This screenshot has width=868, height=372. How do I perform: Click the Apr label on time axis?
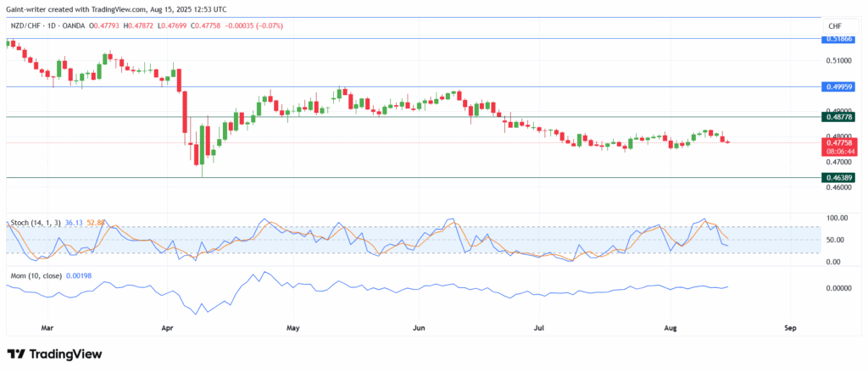(x=168, y=328)
